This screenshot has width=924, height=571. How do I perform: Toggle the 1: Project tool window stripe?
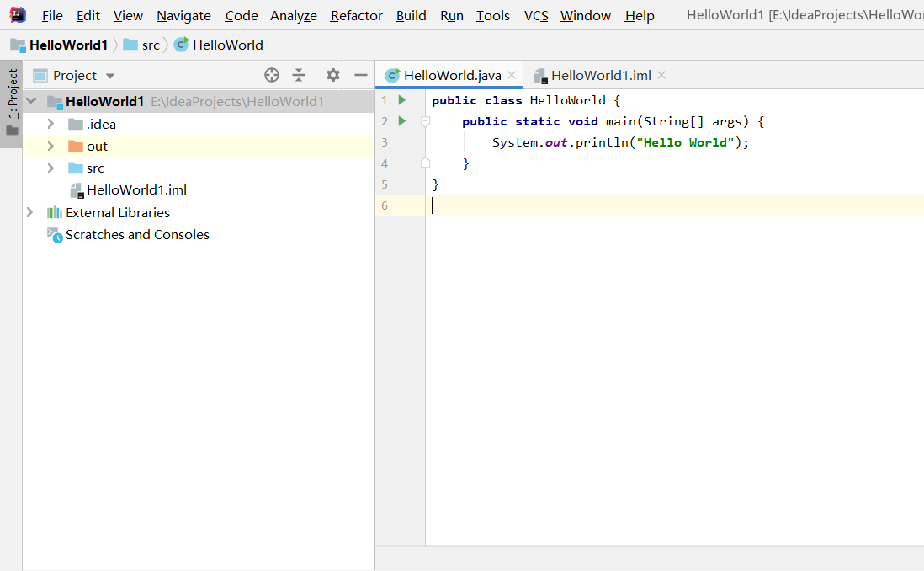click(12, 102)
